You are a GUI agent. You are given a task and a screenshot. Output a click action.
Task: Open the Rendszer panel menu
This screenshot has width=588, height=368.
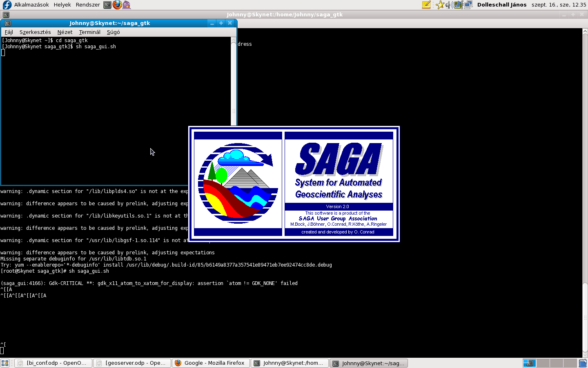click(x=88, y=4)
